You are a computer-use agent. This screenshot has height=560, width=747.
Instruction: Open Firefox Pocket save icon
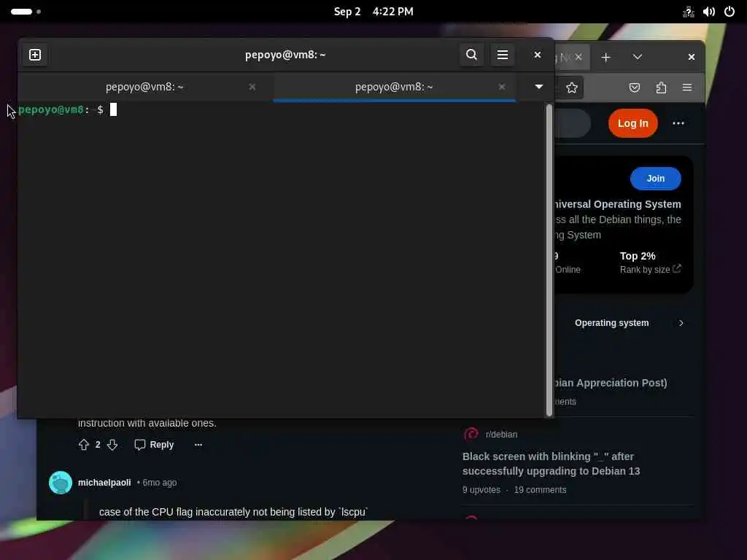634,87
